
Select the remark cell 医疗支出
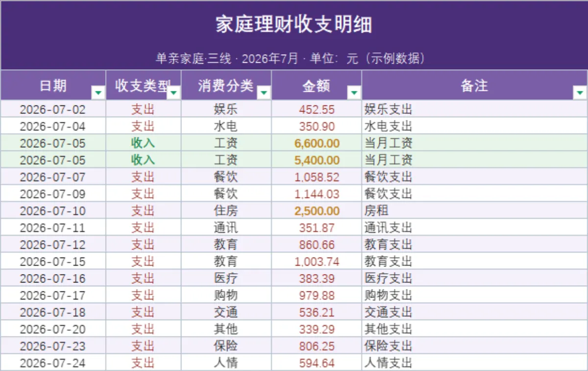pos(474,278)
